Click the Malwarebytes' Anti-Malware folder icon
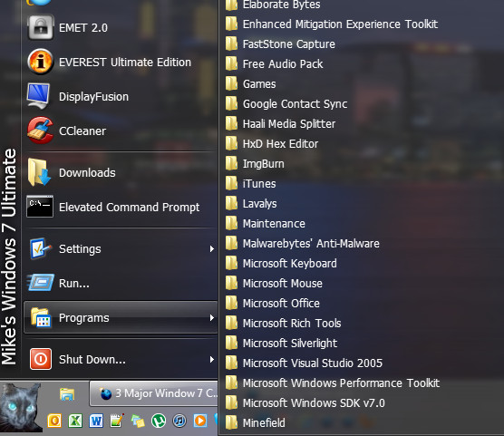Viewport: 504px width, 436px height. (231, 244)
